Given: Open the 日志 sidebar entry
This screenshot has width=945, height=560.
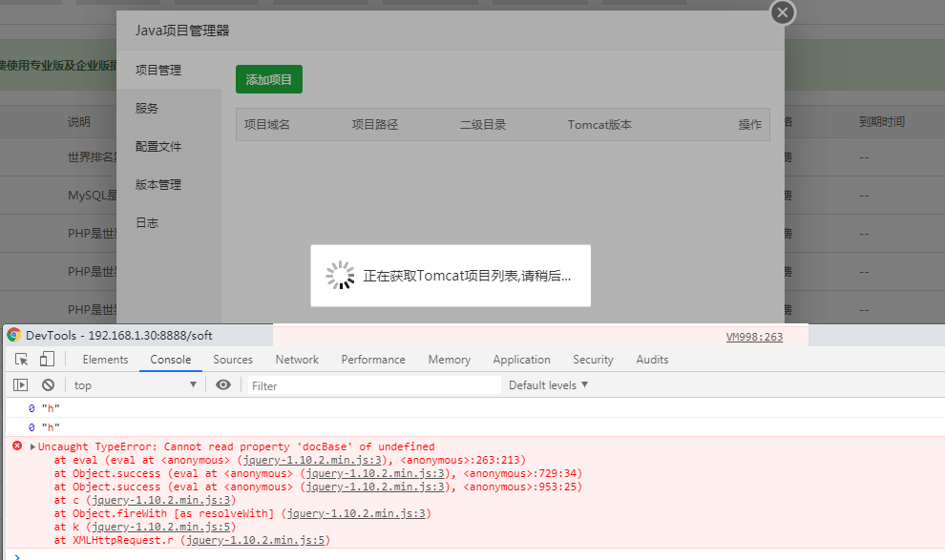Looking at the screenshot, I should click(147, 223).
